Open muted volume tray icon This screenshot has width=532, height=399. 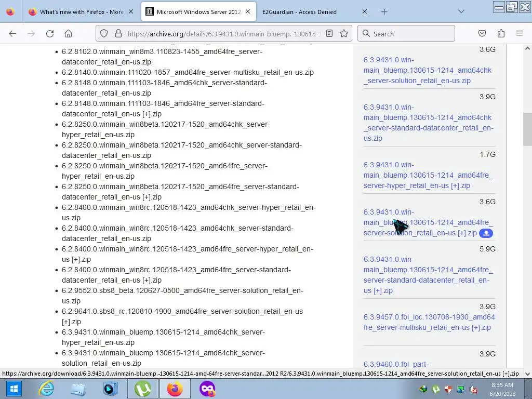coord(473,389)
